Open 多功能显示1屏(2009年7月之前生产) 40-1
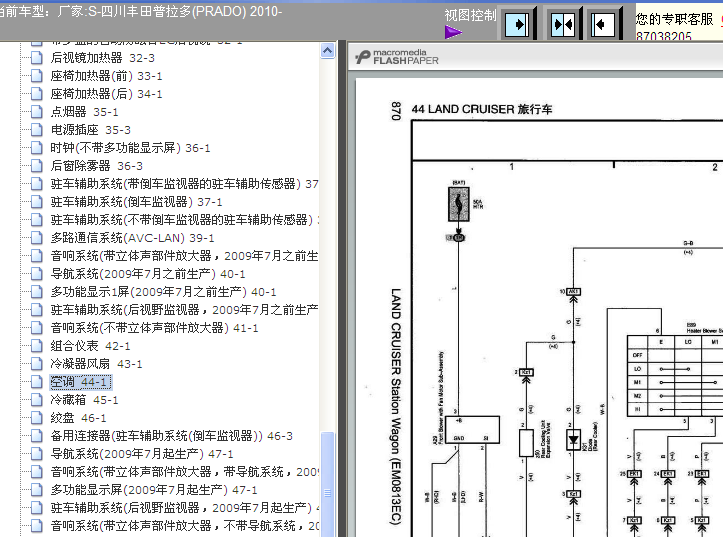Image resolution: width=723 pixels, height=537 pixels. [163, 292]
